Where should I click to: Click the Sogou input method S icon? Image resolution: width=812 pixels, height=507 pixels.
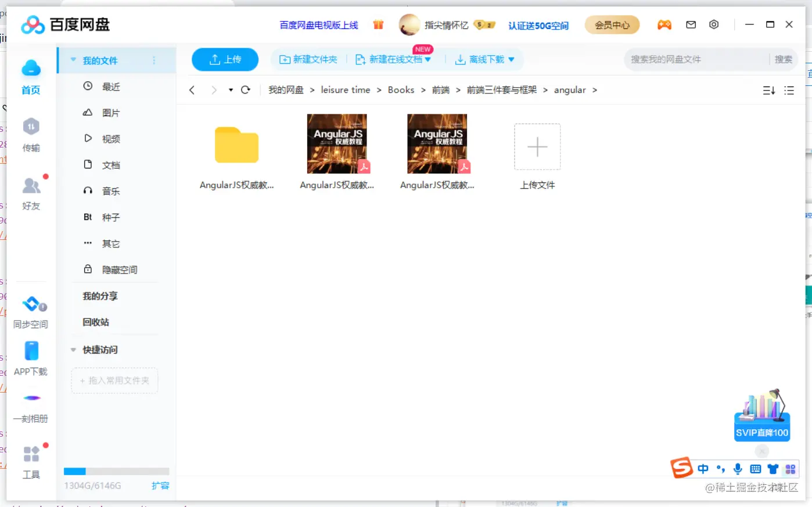pos(682,468)
